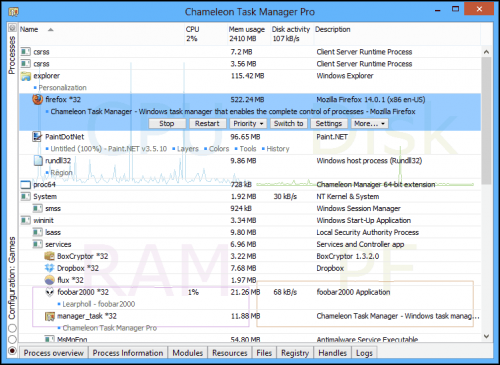Click the vertical scrollbar thumb
Image resolution: width=500 pixels, height=365 pixels.
coord(486,121)
